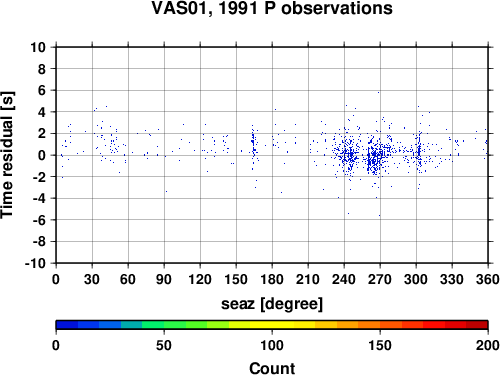Click the 'seaz [degree]' x-axis label

[x=272, y=304]
